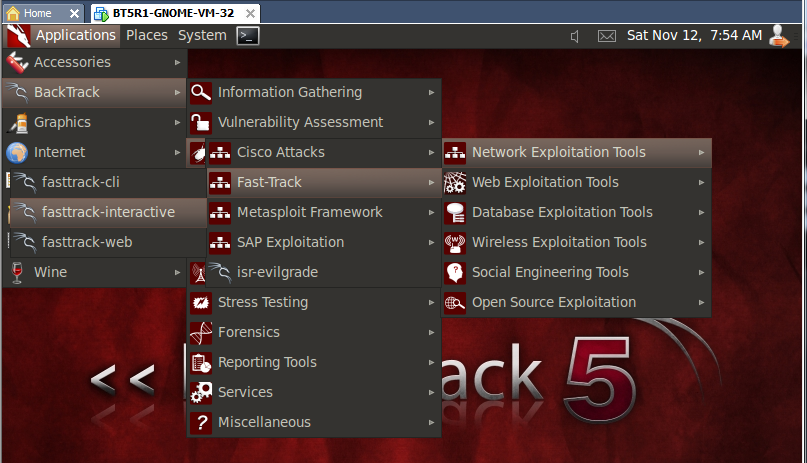The height and width of the screenshot is (463, 807).
Task: Click the Vulnerability Assessment padlock icon
Action: tap(201, 122)
